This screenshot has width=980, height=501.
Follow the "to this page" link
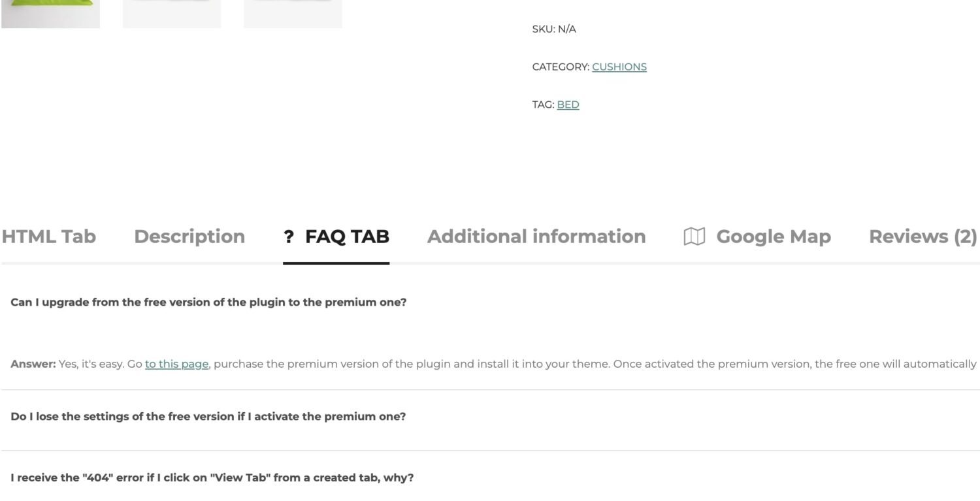176,364
